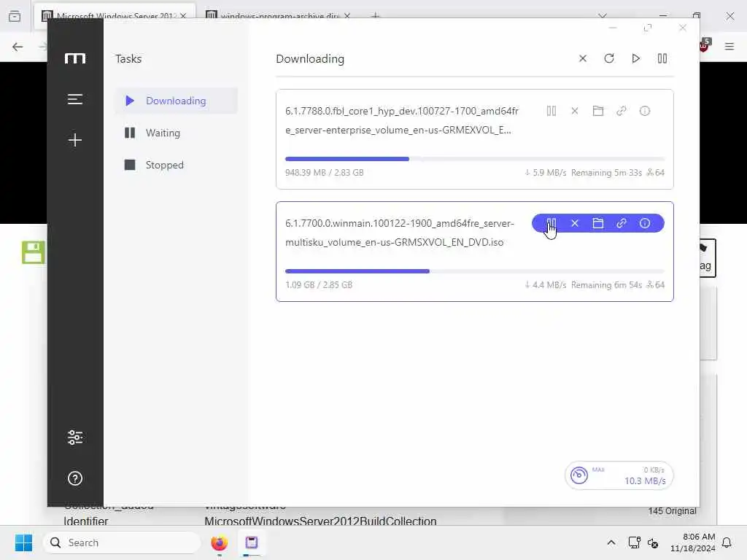Pause the 6.1.7788.0 download
747x560 pixels.
click(551, 111)
